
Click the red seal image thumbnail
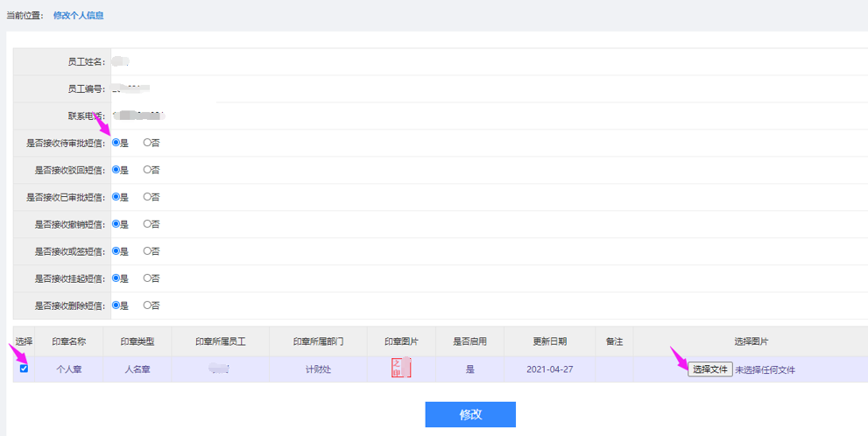click(401, 368)
